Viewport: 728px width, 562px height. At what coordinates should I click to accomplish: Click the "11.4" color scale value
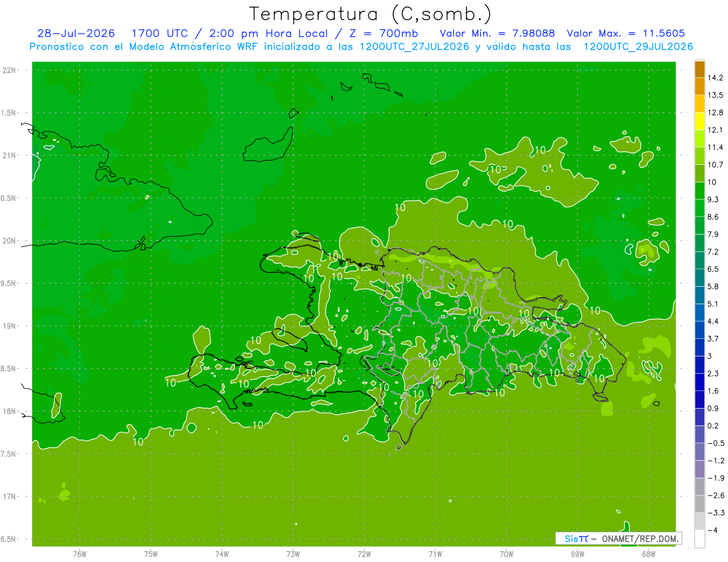click(716, 147)
